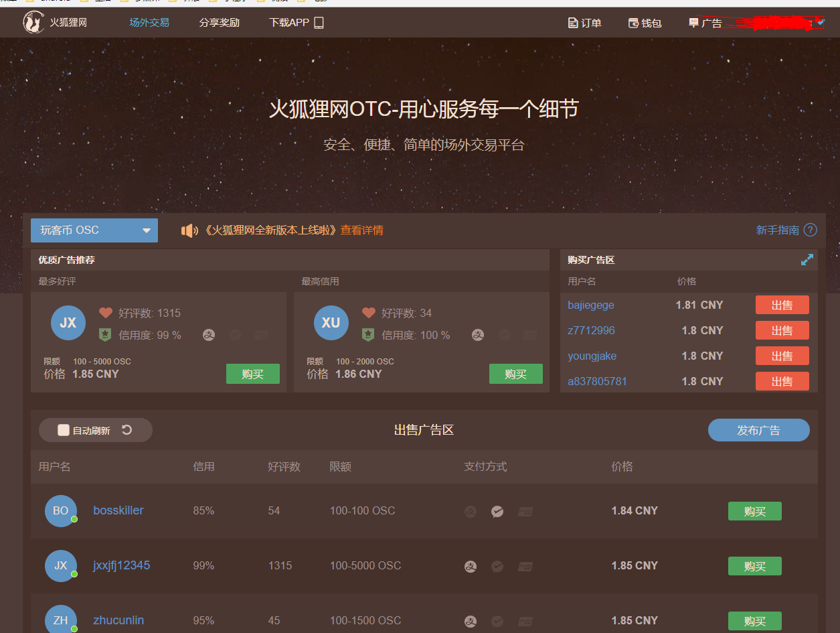Click the shield icon beside 信用度: 100 %

(368, 334)
